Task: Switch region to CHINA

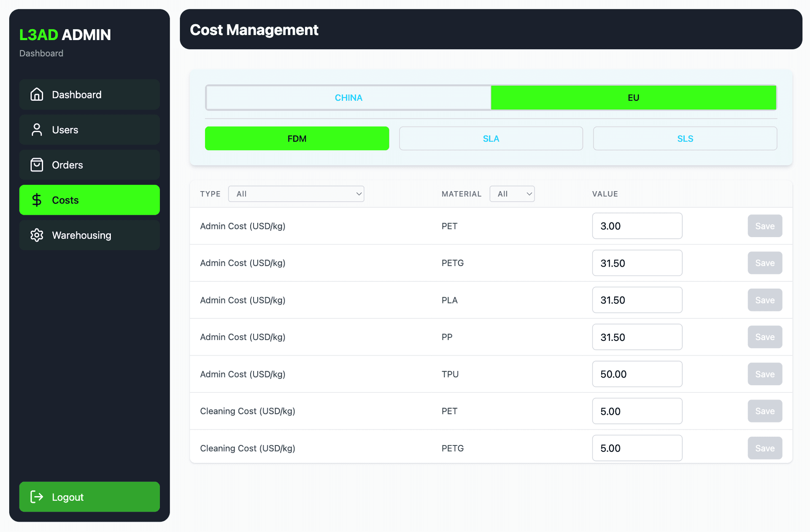Action: click(x=348, y=97)
